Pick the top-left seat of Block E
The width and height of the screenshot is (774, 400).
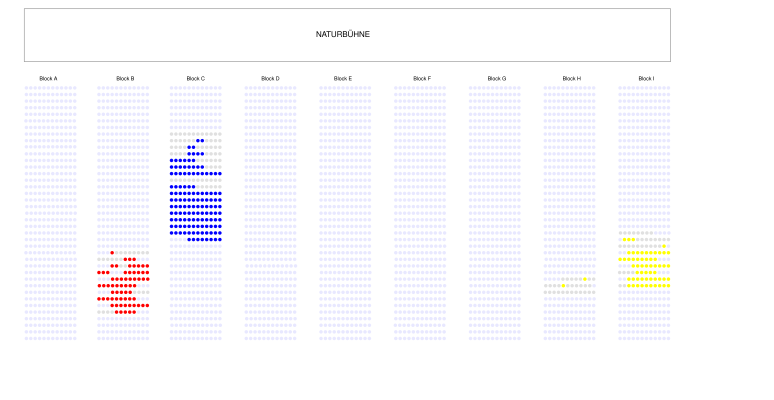[x=321, y=88]
